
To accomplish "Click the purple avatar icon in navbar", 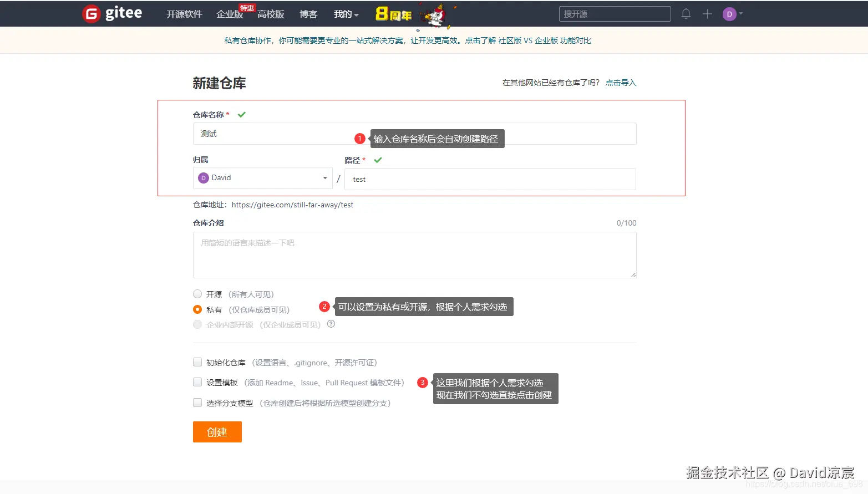I will pyautogui.click(x=729, y=13).
